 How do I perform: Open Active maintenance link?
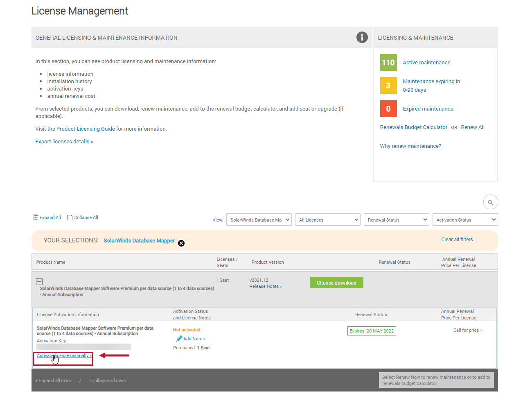(x=426, y=63)
